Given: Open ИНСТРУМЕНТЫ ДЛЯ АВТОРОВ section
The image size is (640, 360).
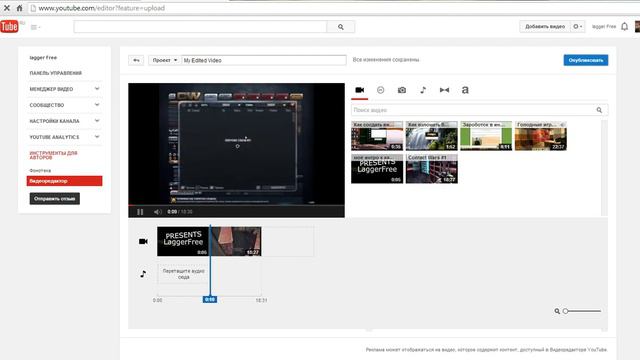Looking at the screenshot, I should pyautogui.click(x=53, y=155).
